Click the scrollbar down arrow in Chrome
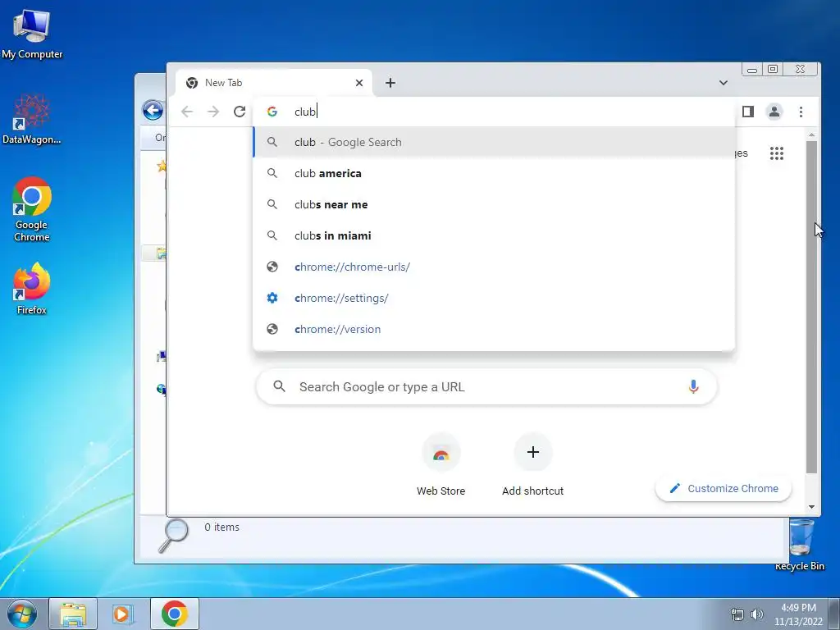 [811, 507]
